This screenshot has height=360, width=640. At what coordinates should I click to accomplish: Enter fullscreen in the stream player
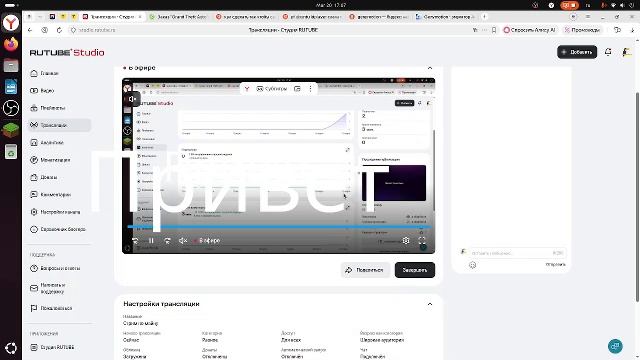(422, 240)
